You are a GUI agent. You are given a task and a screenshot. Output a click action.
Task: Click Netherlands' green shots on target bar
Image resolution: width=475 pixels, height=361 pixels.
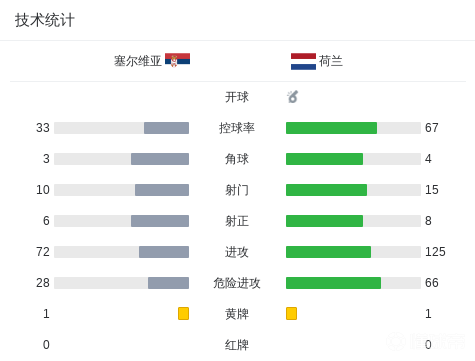(x=324, y=221)
